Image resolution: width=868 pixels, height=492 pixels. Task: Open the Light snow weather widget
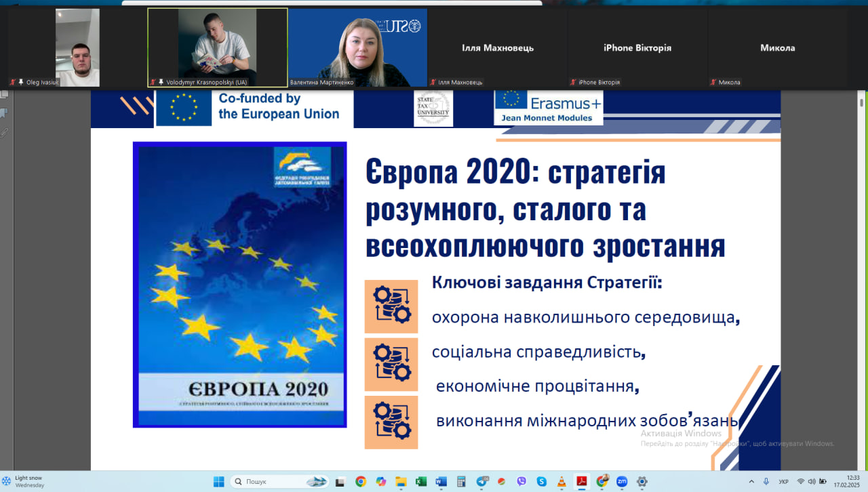pos(24,482)
